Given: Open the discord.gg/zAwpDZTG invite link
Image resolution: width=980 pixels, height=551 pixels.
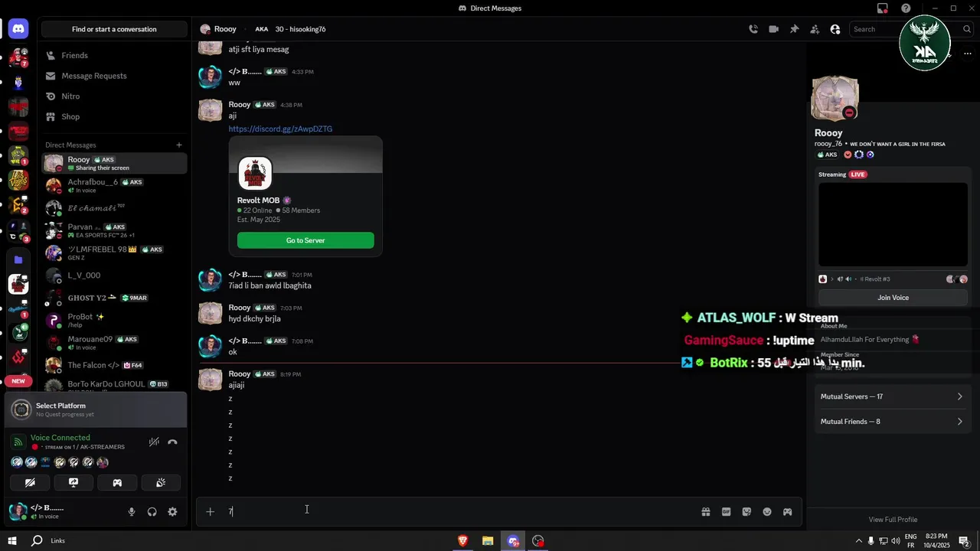Looking at the screenshot, I should (x=280, y=129).
